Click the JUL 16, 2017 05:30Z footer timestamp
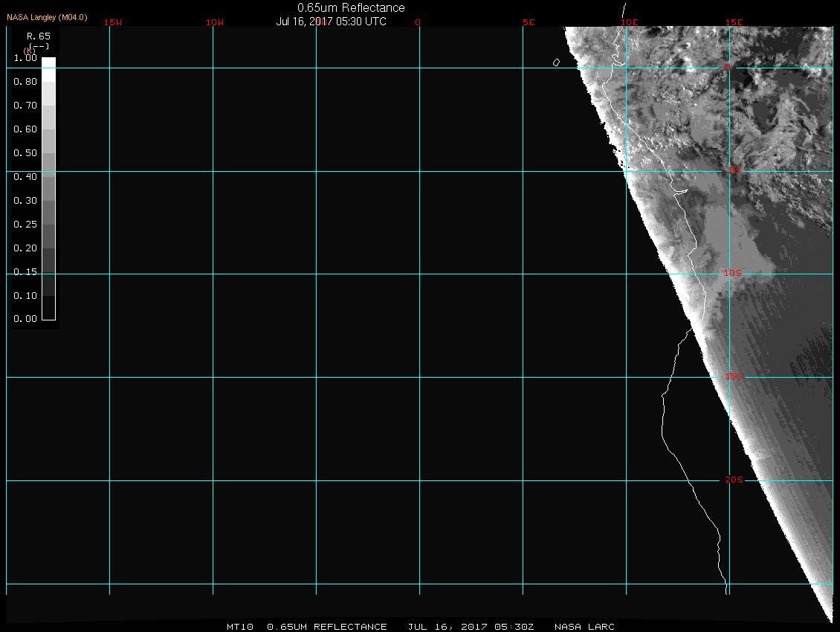The image size is (840, 632). 471,627
